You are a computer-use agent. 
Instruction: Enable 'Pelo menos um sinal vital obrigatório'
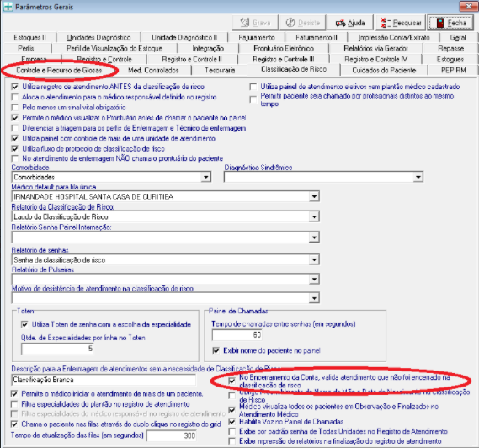14,108
